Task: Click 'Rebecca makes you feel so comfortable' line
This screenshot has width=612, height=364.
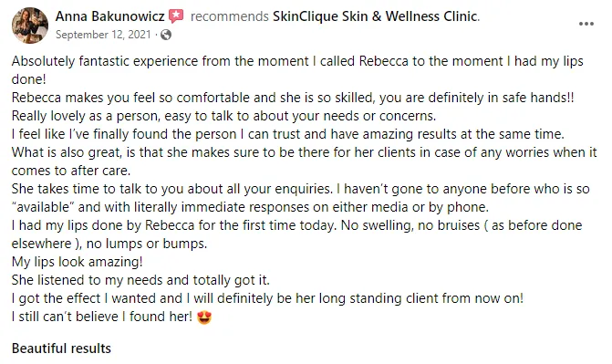Action: (x=293, y=98)
